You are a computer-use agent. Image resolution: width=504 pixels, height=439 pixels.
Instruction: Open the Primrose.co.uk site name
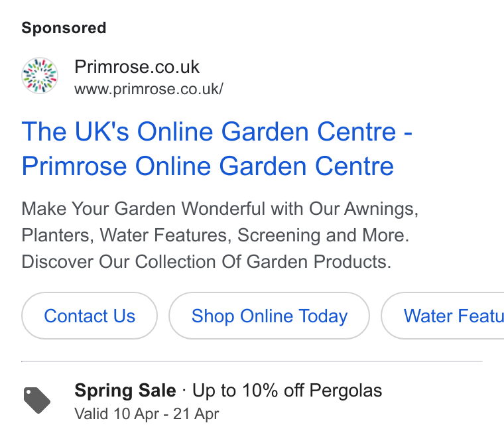137,67
